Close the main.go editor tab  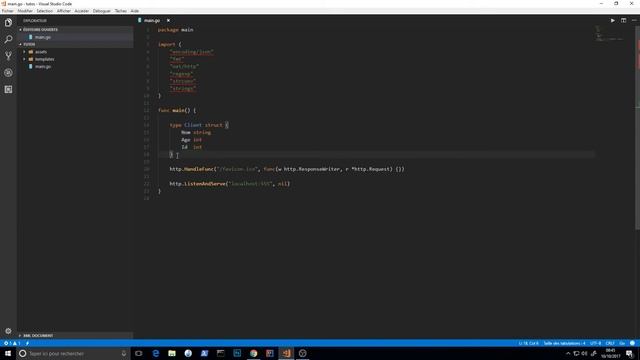coord(168,20)
